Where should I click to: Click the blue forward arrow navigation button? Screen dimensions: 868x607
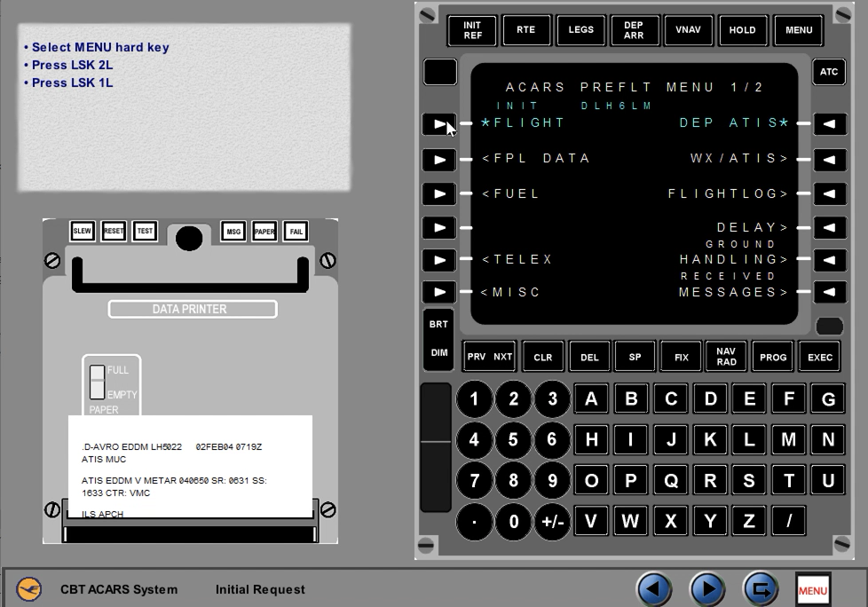(707, 589)
